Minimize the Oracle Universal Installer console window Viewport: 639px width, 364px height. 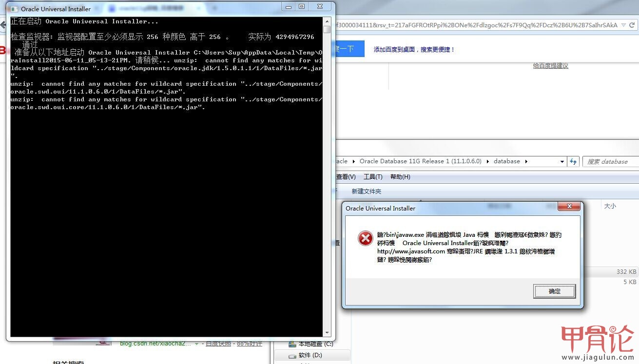tap(290, 6)
